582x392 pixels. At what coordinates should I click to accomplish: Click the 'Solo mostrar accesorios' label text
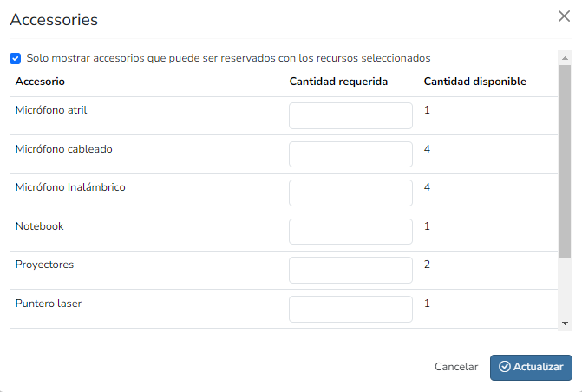228,58
